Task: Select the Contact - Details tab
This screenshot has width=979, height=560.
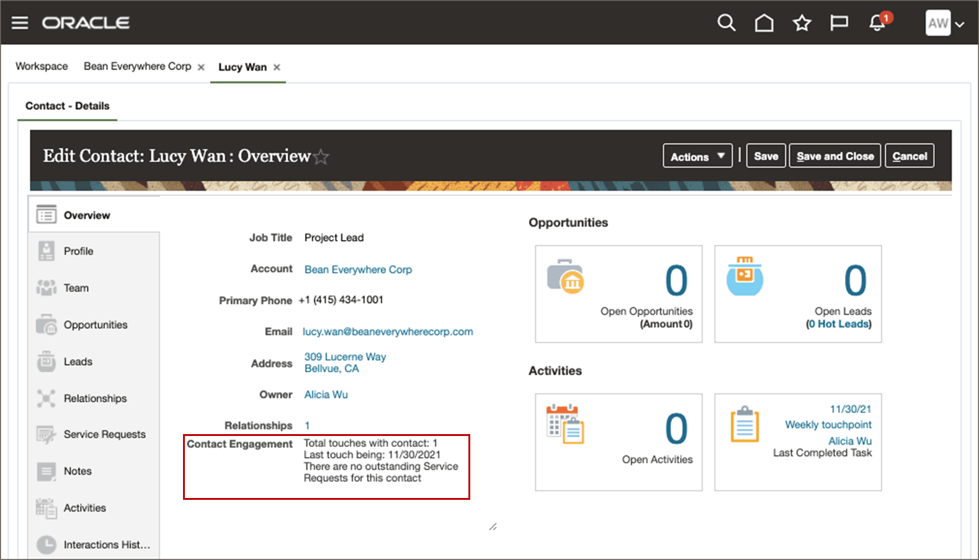Action: click(x=68, y=106)
